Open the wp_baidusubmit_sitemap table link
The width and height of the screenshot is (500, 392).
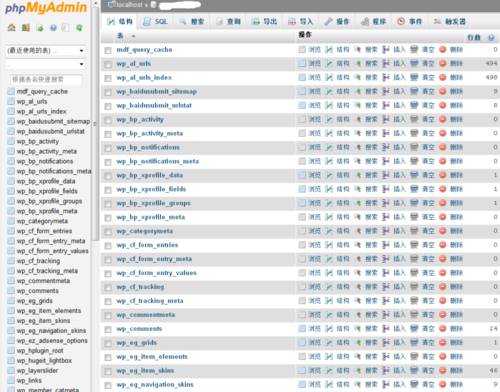point(156,91)
